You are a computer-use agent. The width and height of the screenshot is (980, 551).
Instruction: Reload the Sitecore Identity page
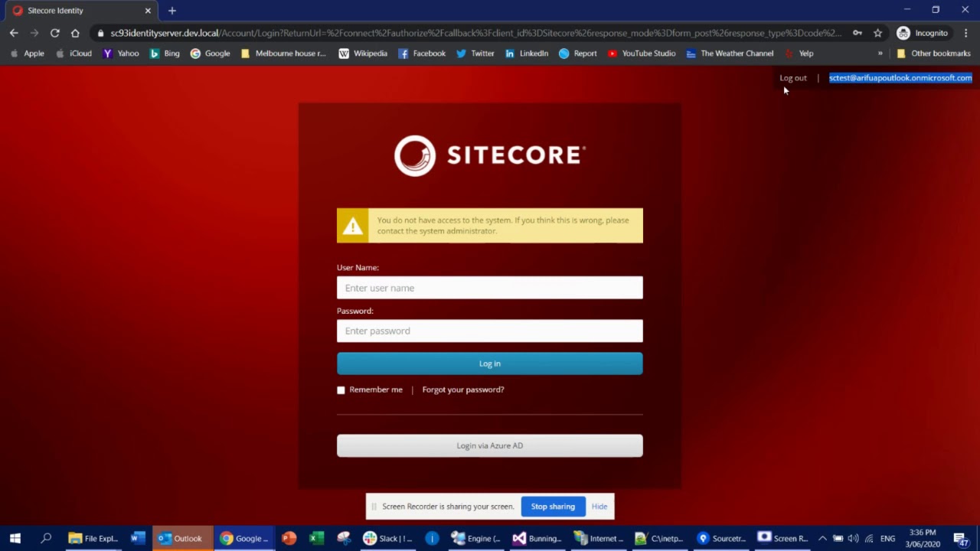[55, 33]
